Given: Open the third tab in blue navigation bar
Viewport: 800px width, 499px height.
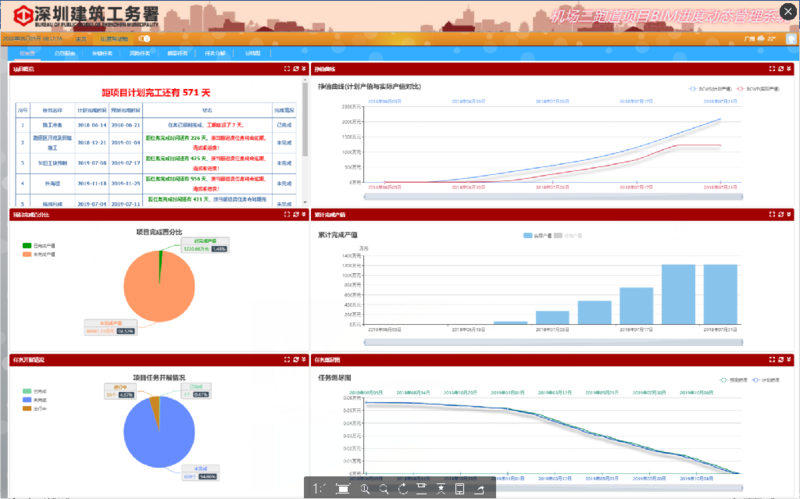Looking at the screenshot, I should [x=101, y=52].
